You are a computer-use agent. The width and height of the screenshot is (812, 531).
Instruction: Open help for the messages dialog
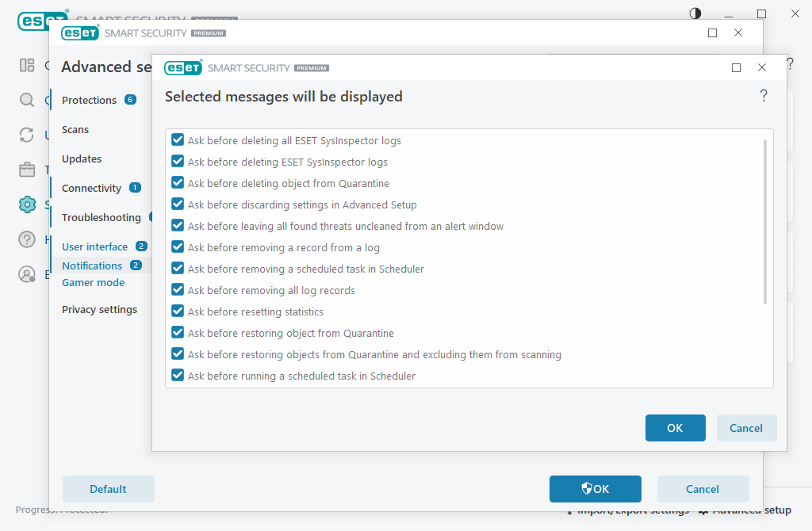pyautogui.click(x=764, y=96)
